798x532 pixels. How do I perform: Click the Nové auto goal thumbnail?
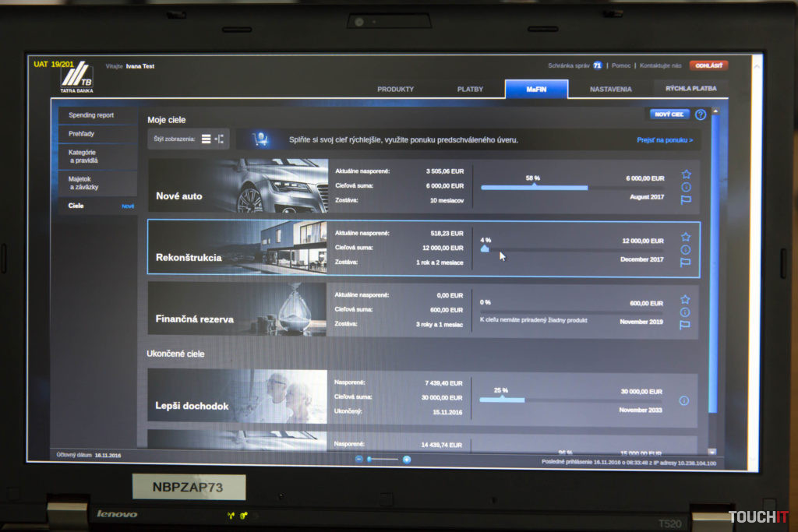[x=238, y=185]
